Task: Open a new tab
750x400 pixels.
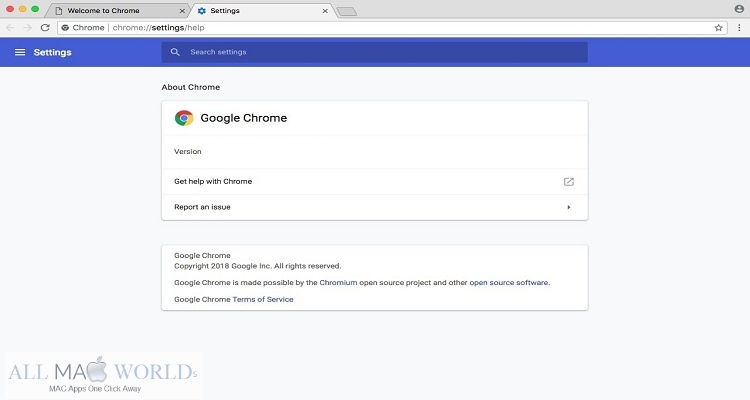Action: click(346, 11)
